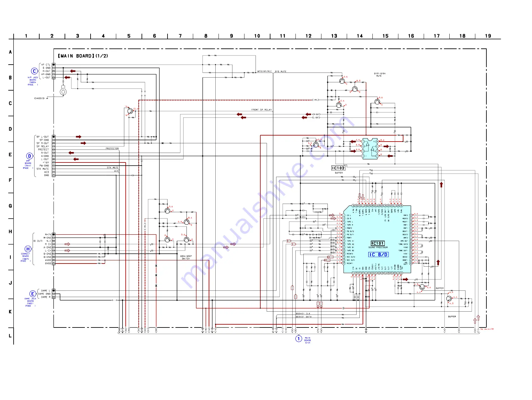Click the circled C connector reference
Viewport: 532px width, 400px height.
(x=34, y=71)
